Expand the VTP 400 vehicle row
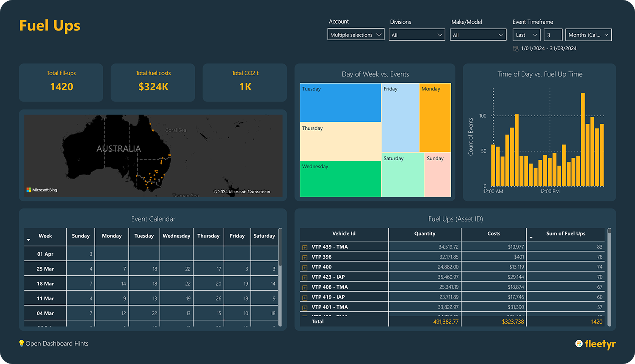Image resolution: width=635 pixels, height=364 pixels. click(x=305, y=268)
